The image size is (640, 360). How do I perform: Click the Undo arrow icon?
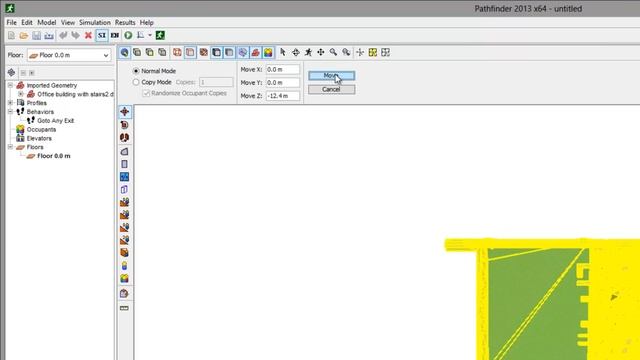[63, 36]
